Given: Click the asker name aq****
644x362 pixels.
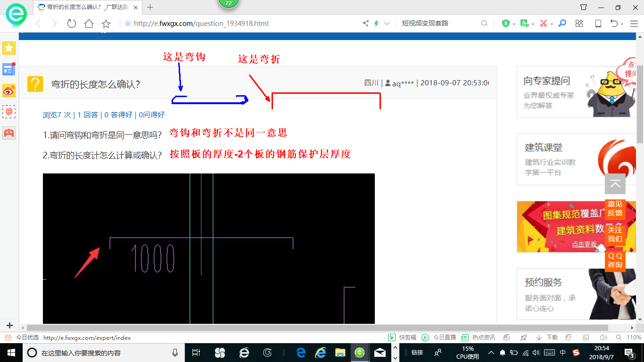Looking at the screenshot, I should click(403, 83).
